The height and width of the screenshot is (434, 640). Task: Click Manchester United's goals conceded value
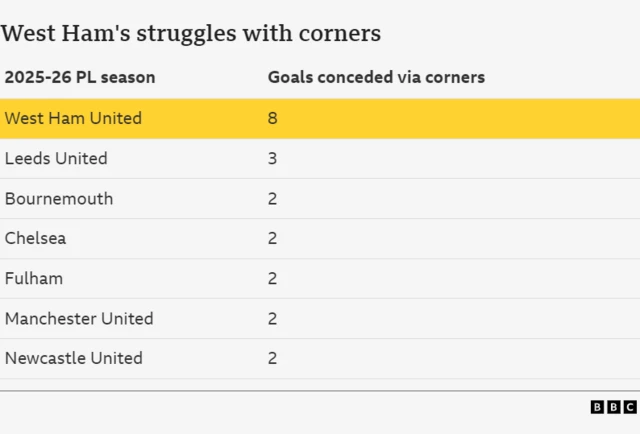point(272,318)
